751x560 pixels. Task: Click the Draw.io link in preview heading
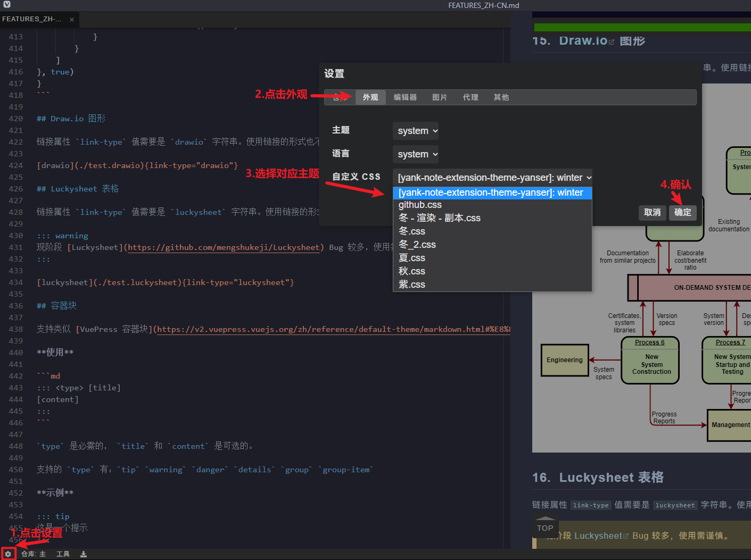[583, 41]
